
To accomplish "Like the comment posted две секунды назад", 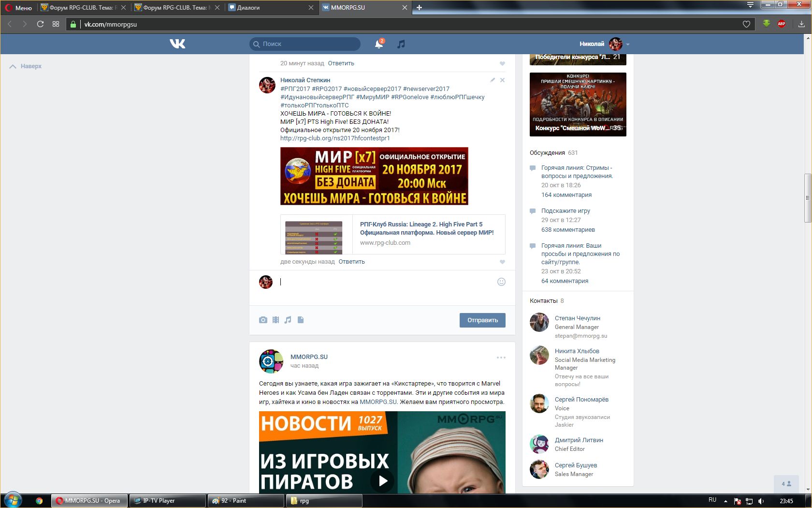I will [502, 262].
